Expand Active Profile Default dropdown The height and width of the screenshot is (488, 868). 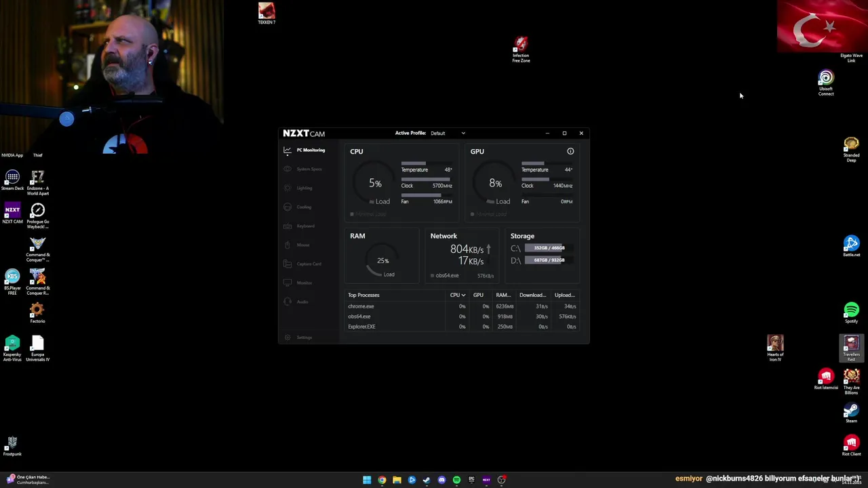point(448,133)
